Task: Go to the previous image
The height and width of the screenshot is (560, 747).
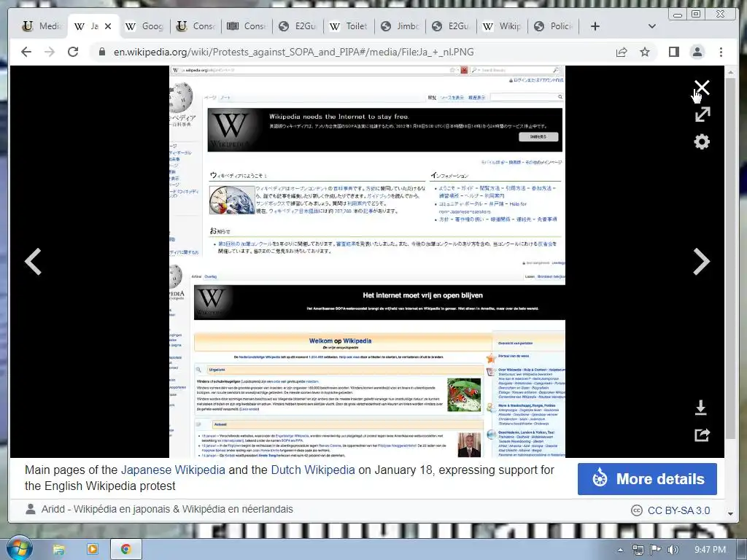Action: pyautogui.click(x=33, y=262)
